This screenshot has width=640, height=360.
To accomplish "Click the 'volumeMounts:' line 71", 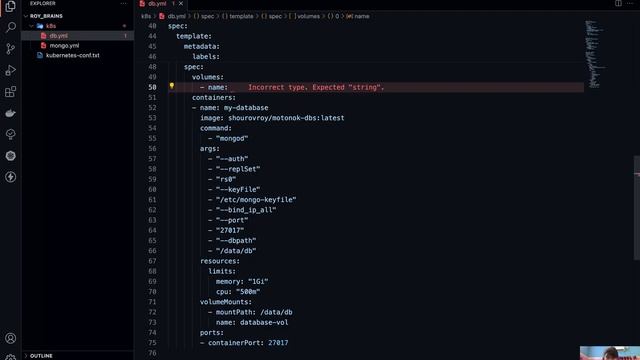I will coord(226,302).
